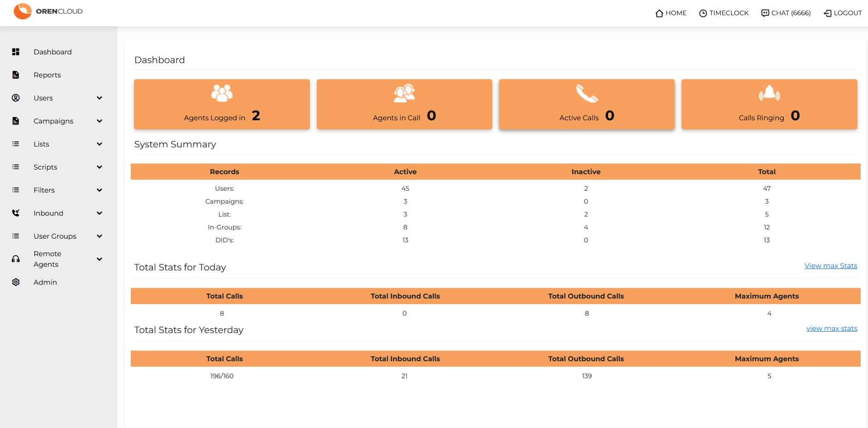Screen dimensions: 868x428
Task: Open the Reports sidebar item
Action: pyautogui.click(x=47, y=75)
